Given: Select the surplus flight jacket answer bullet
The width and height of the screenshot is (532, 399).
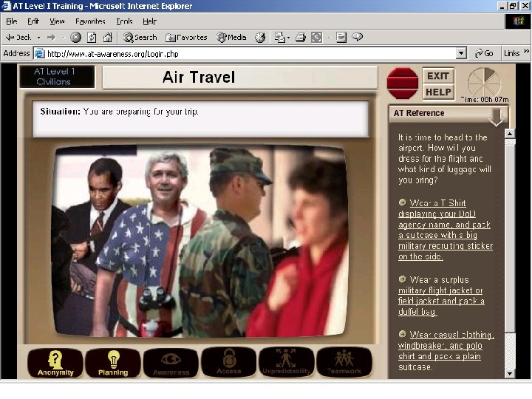Looking at the screenshot, I should (x=403, y=279).
